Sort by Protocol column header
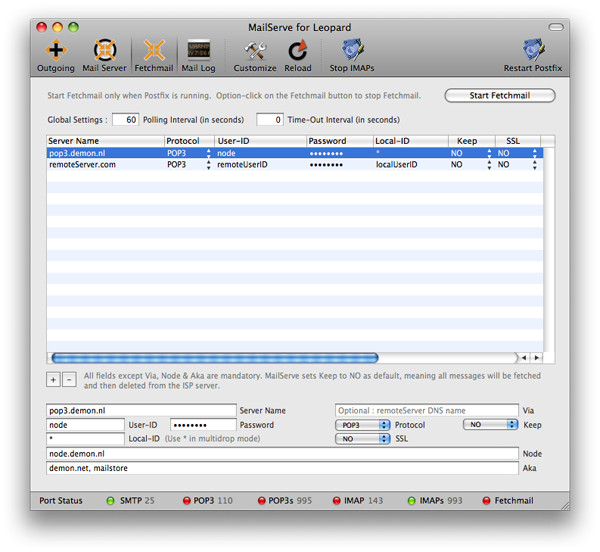 [x=189, y=141]
